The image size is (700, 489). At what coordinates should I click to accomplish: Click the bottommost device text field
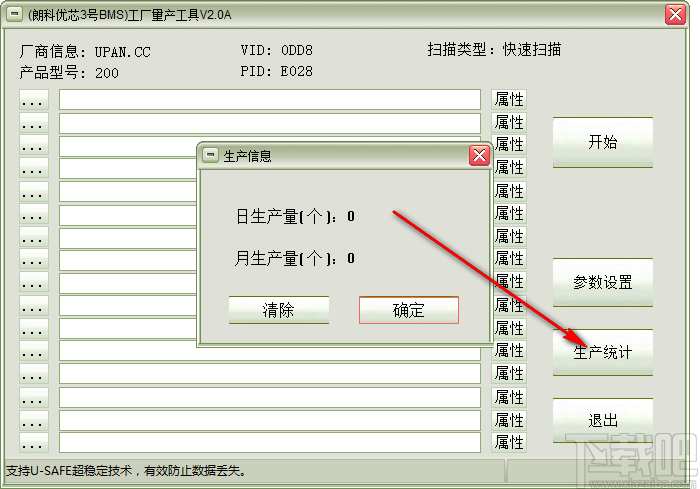tap(270, 442)
